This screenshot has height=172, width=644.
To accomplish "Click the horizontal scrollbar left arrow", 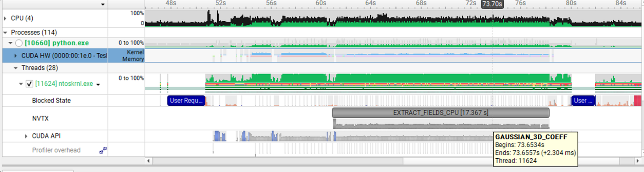I will click(x=149, y=161).
